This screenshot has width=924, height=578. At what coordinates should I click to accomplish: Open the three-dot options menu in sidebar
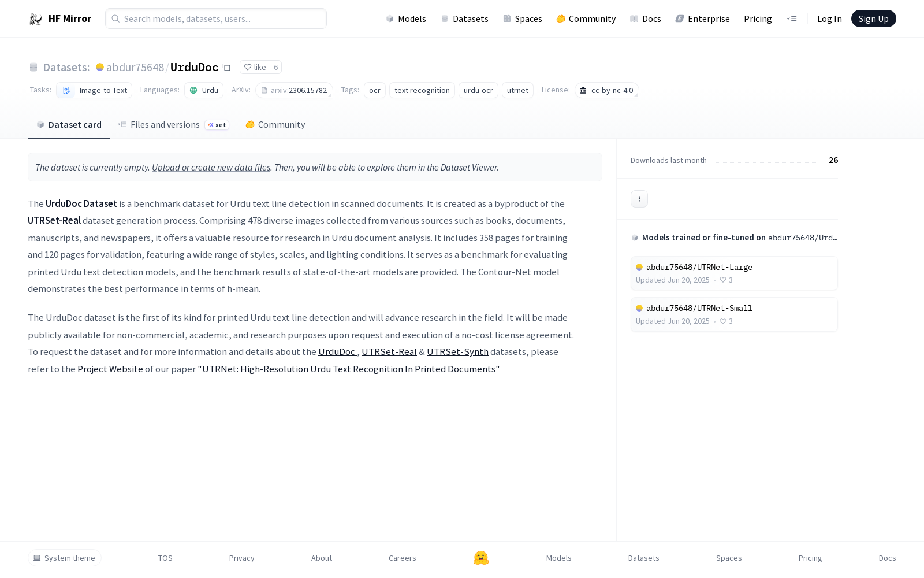coord(639,199)
